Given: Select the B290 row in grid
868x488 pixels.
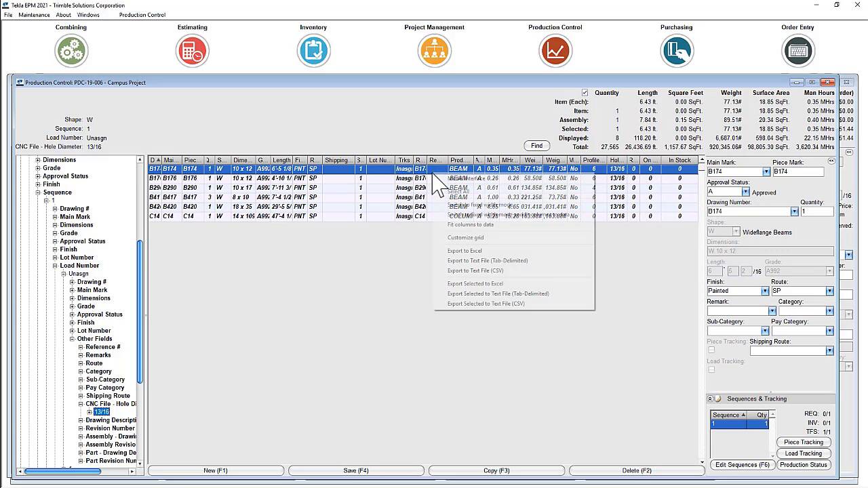Looking at the screenshot, I should pyautogui.click(x=423, y=188).
